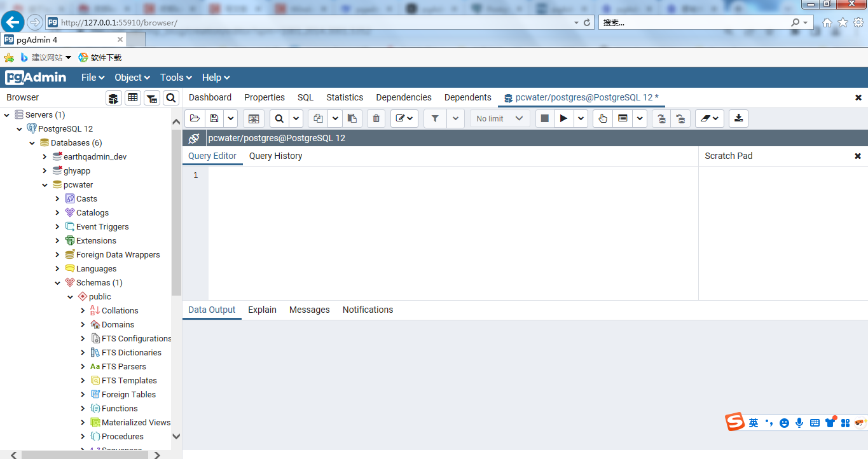This screenshot has height=459, width=868.
Task: Open the Object menu
Action: (132, 78)
